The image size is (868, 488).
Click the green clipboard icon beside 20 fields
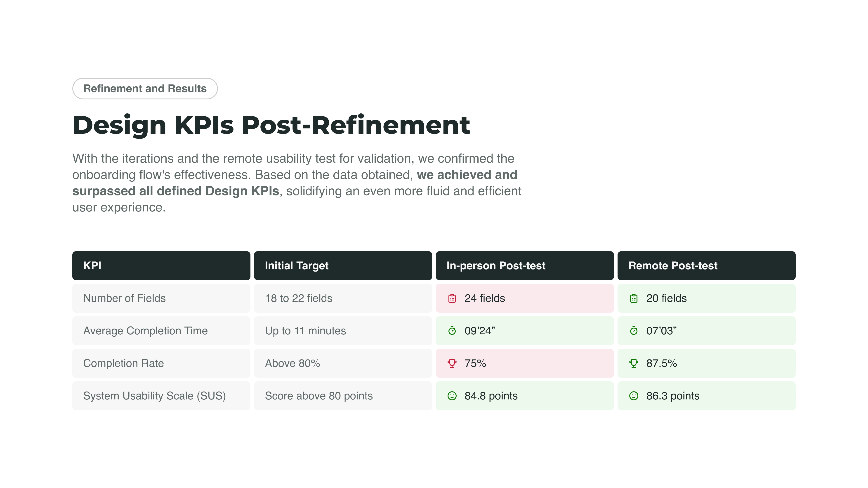pyautogui.click(x=633, y=298)
